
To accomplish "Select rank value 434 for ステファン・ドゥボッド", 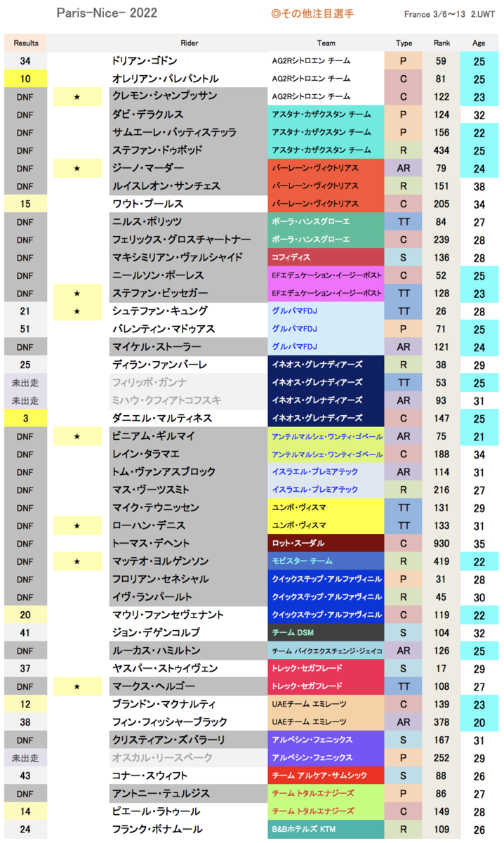I will [441, 150].
